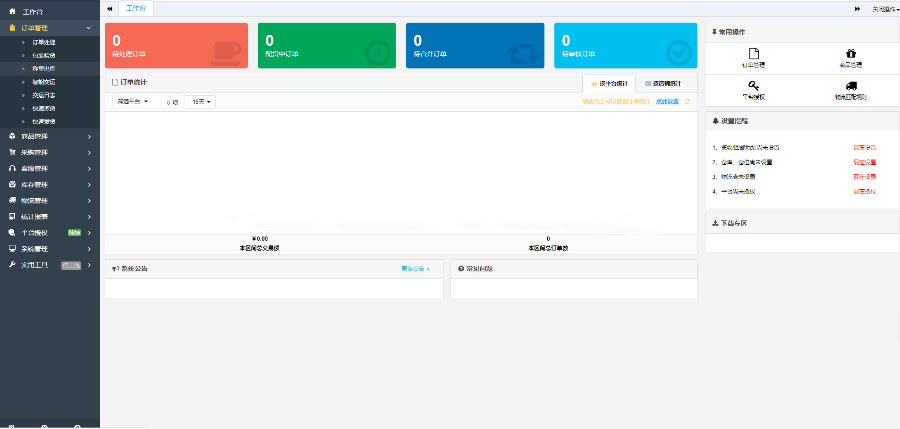Click the 点此设置 link
The width and height of the screenshot is (900, 429).
tap(667, 102)
